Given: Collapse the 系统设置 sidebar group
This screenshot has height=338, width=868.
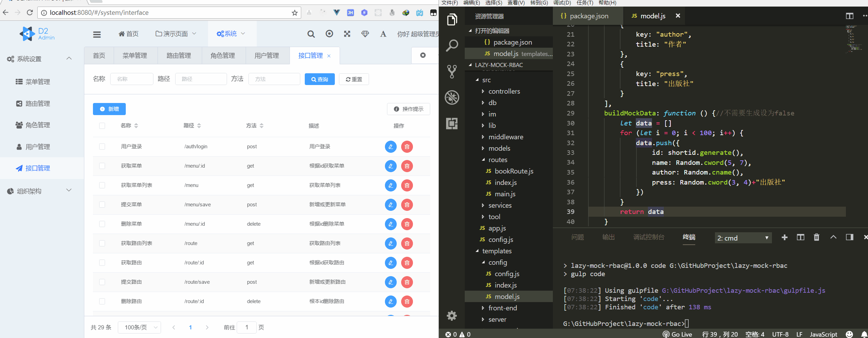Looking at the screenshot, I should [x=41, y=59].
